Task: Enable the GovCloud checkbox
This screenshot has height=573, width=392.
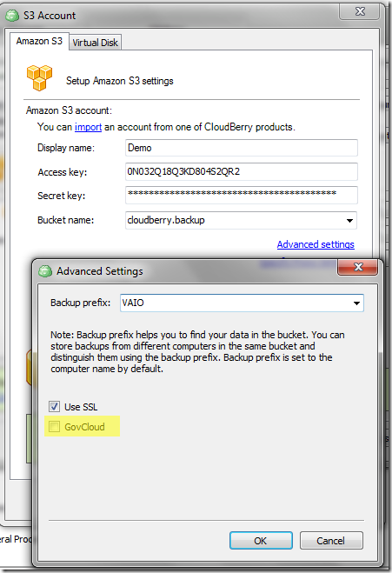Action: coord(55,426)
